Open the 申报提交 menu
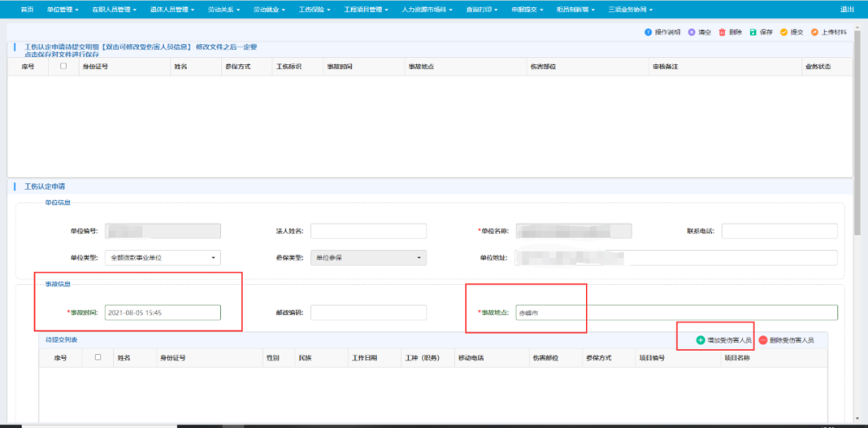 (x=527, y=9)
